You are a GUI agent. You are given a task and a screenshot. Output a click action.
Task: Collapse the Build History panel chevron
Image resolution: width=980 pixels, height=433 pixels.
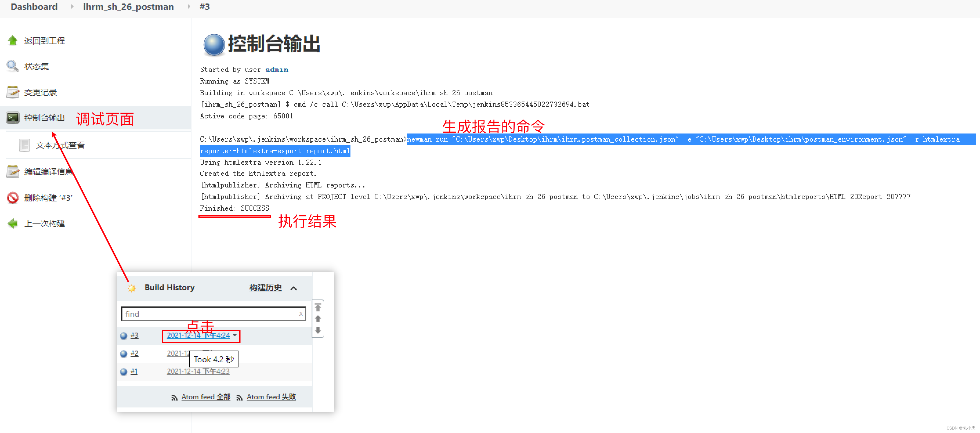coord(293,288)
